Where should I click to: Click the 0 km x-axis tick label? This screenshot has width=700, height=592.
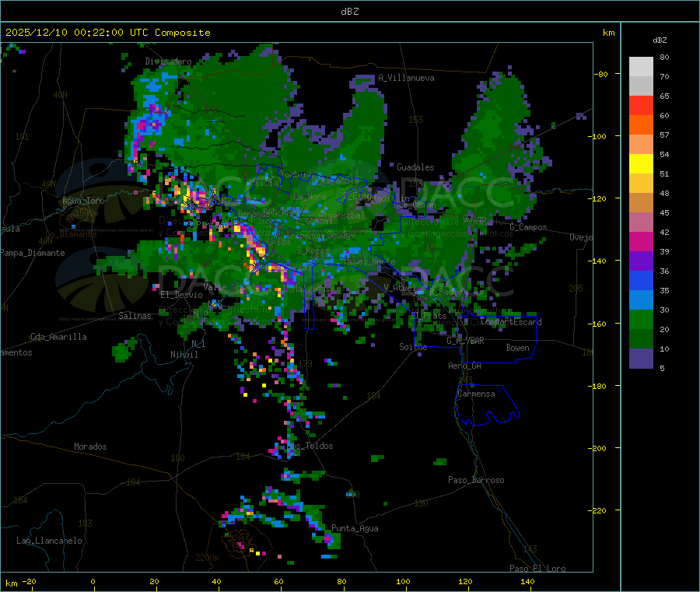(93, 581)
